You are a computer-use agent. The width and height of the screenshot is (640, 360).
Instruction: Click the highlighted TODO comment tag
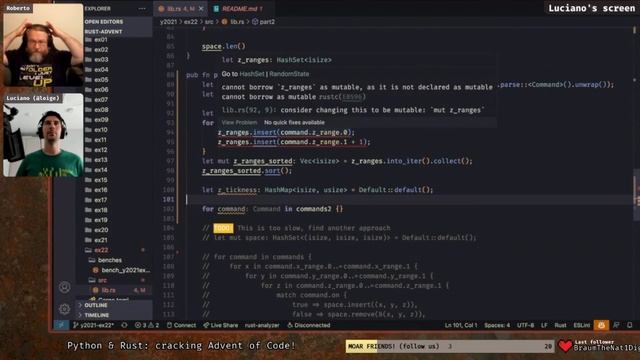[x=223, y=228]
